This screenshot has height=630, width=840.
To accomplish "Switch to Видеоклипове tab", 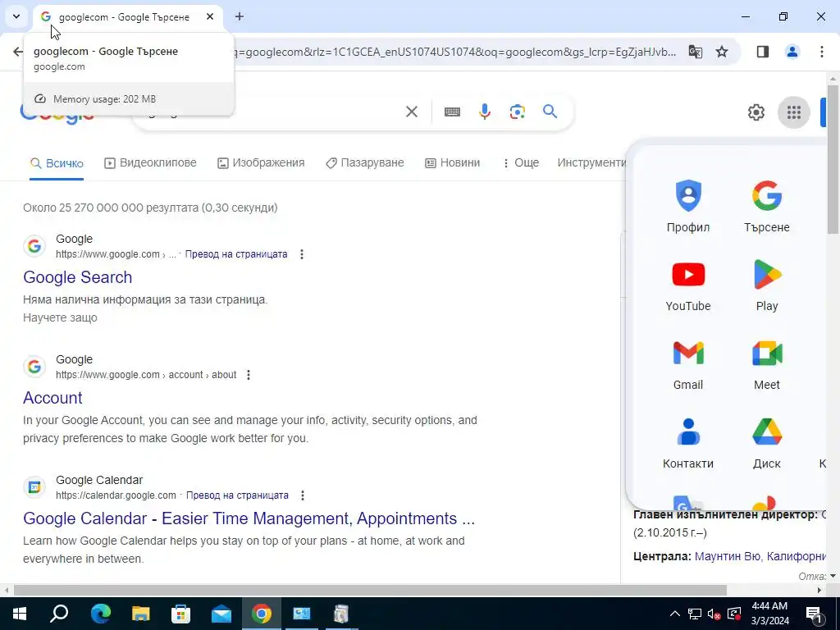I will tap(151, 163).
